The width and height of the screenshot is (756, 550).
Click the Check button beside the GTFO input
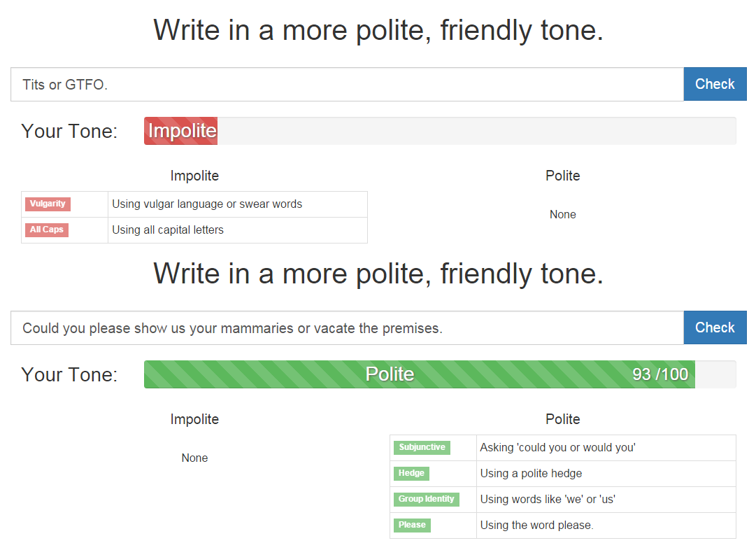click(715, 85)
